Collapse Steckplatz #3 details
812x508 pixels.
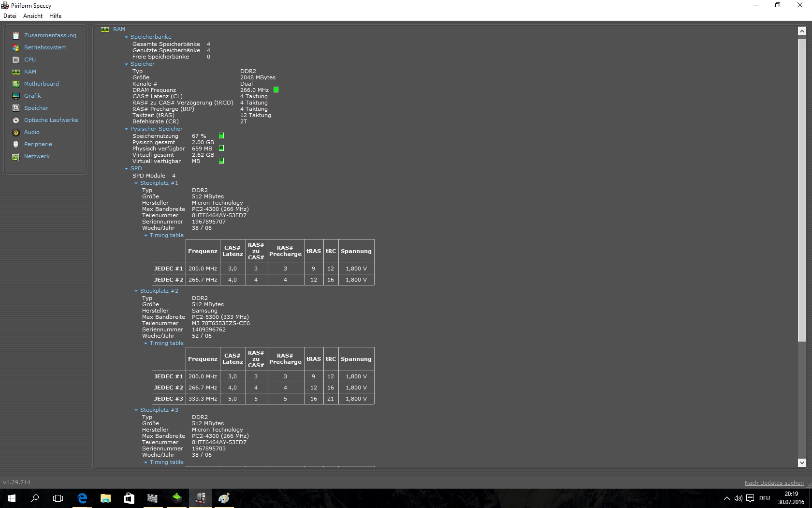(136, 410)
